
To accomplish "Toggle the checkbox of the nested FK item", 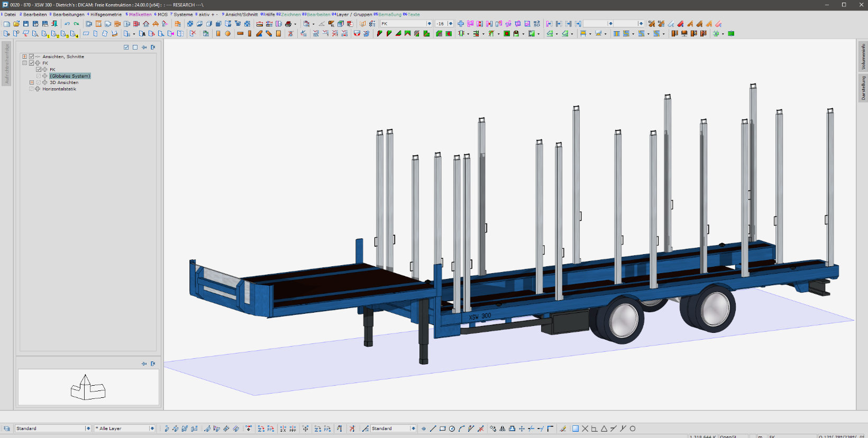I will point(39,69).
